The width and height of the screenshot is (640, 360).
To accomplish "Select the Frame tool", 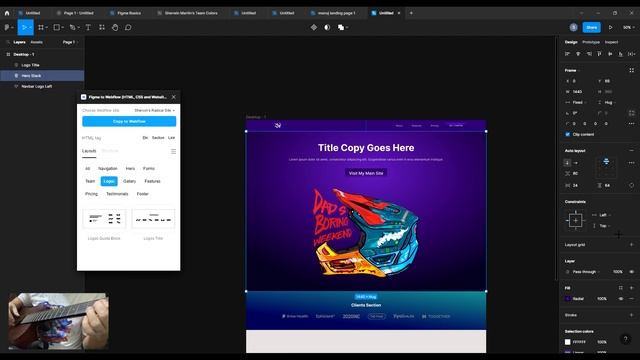I will point(41,27).
